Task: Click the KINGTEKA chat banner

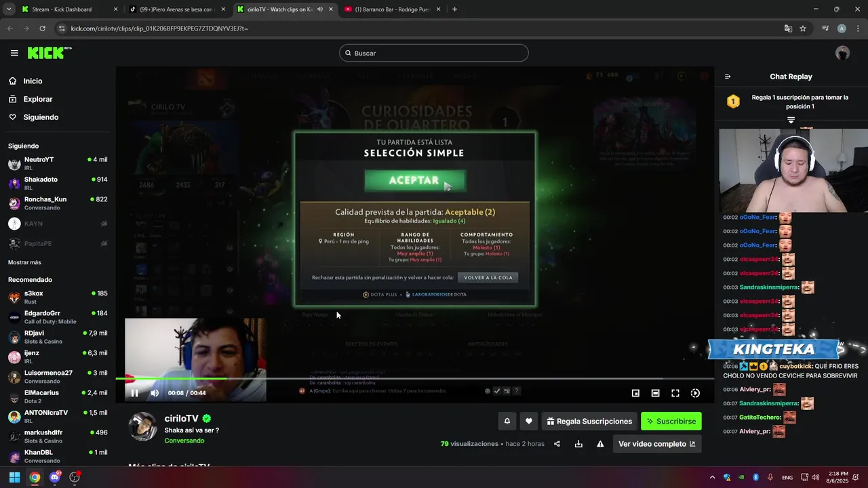Action: tap(774, 349)
